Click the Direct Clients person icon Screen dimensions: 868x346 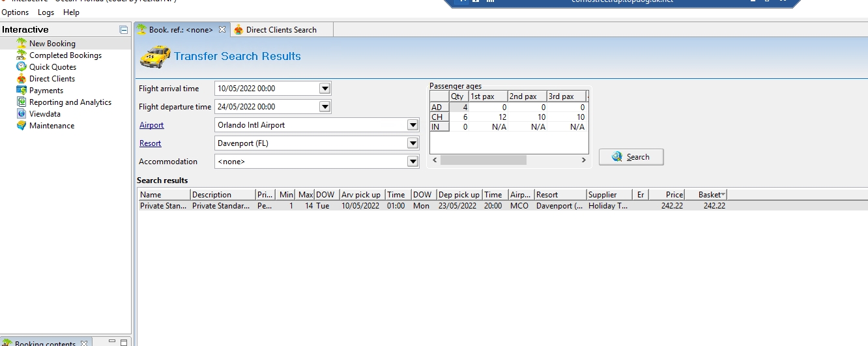[22, 79]
